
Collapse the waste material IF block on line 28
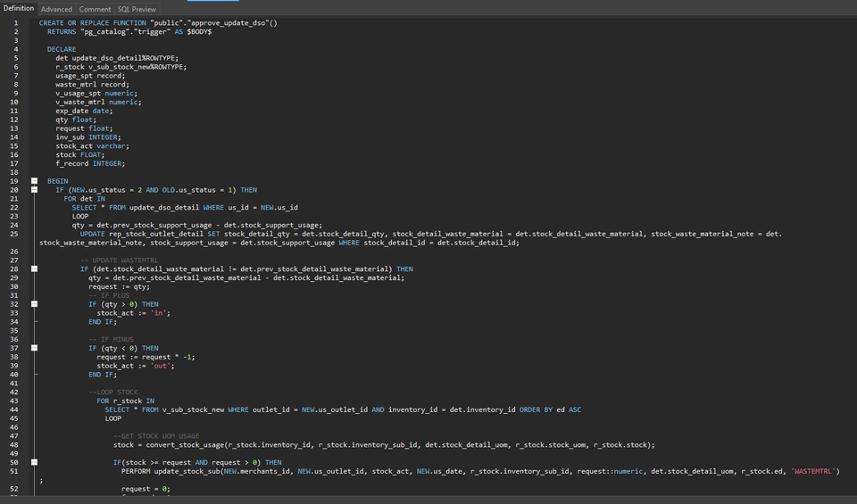pos(34,269)
